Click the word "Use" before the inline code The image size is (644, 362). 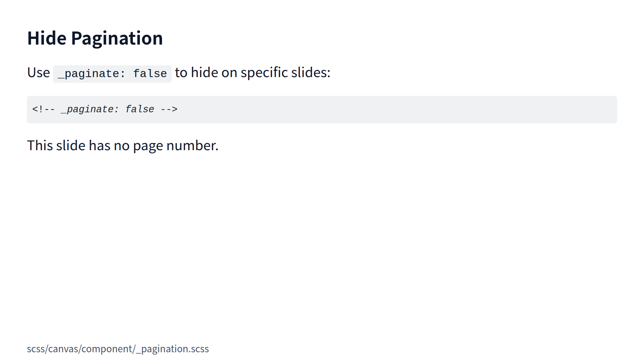pyautogui.click(x=38, y=73)
